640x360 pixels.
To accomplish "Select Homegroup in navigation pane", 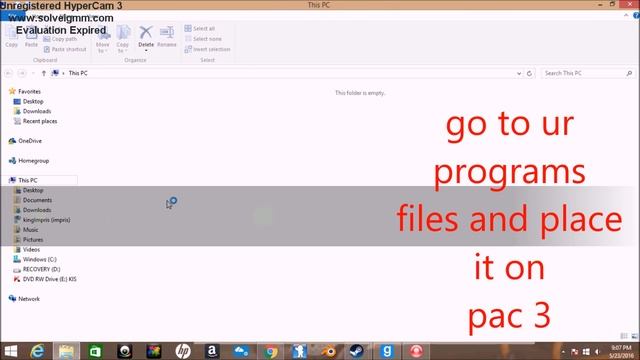I will [29, 161].
